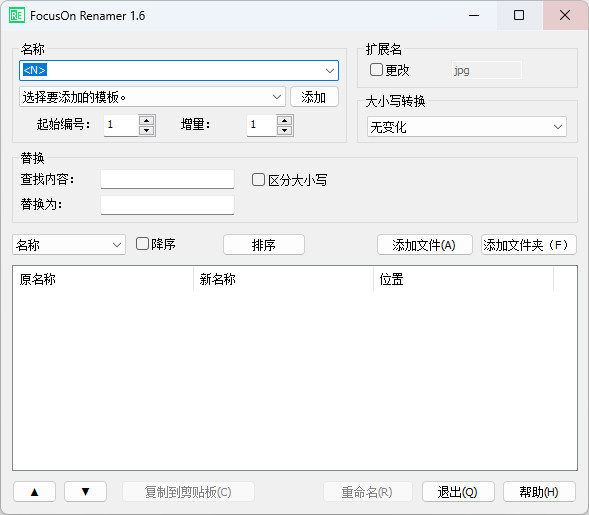The height and width of the screenshot is (515, 589).
Task: Open the 无变化 case conversion dropdown
Action: click(x=558, y=127)
